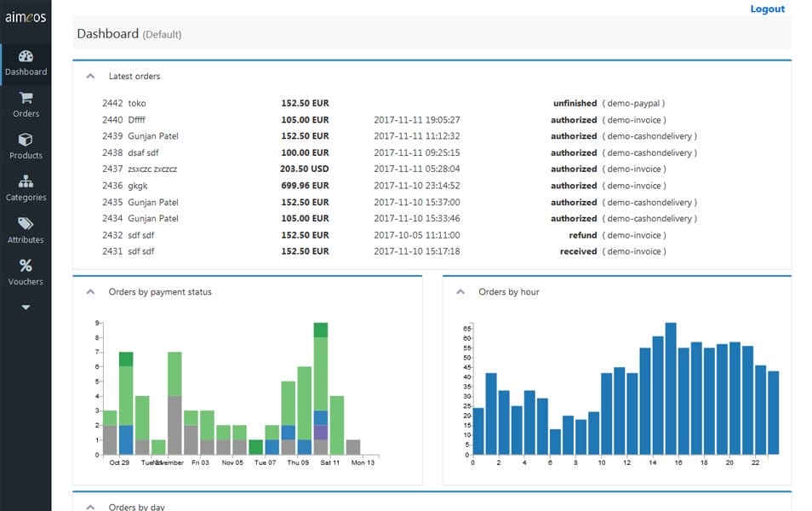Collapse the Orders by payment status panel
The height and width of the screenshot is (511, 812).
91,290
